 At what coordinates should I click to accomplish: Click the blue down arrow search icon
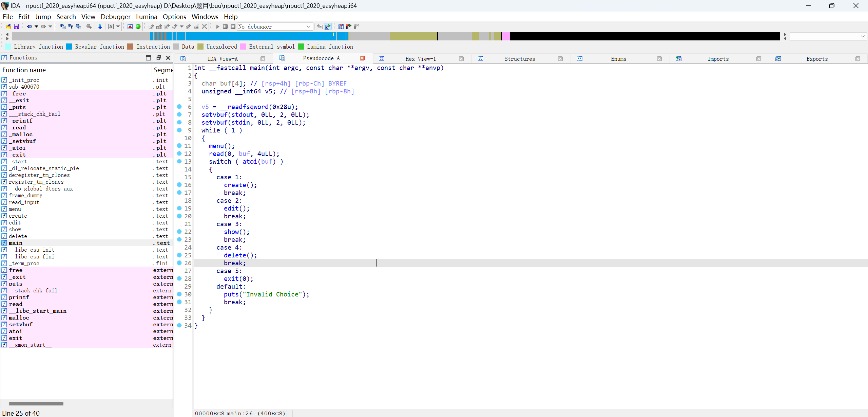(100, 26)
